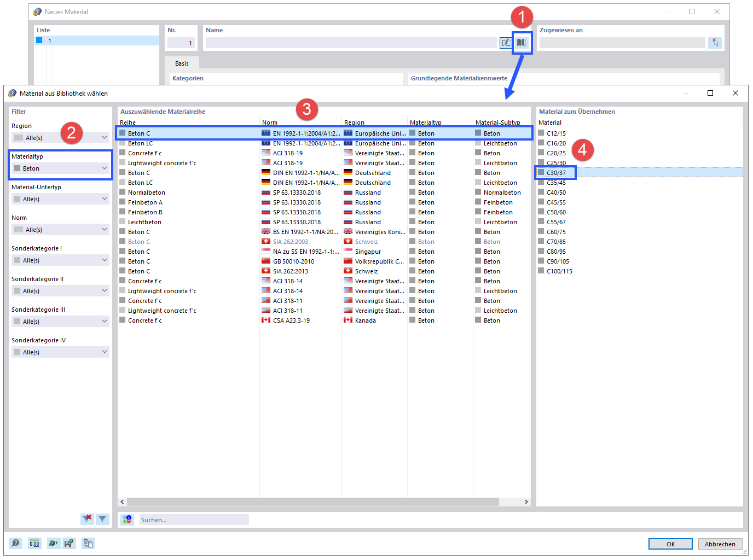The width and height of the screenshot is (753, 560).
Task: Click the Canadian flag beside CSA A23.3-19
Action: (266, 320)
